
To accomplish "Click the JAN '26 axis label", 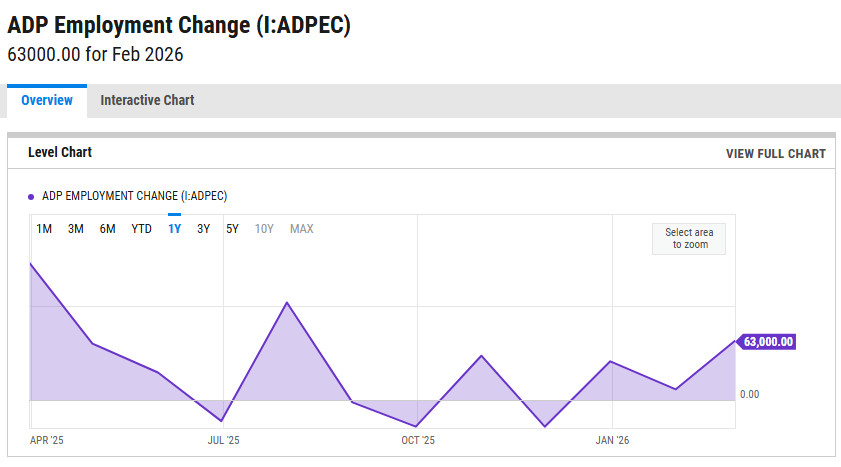I will point(612,440).
